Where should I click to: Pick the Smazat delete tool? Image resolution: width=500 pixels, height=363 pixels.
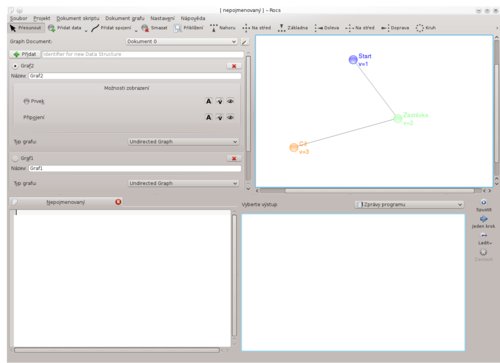click(154, 28)
